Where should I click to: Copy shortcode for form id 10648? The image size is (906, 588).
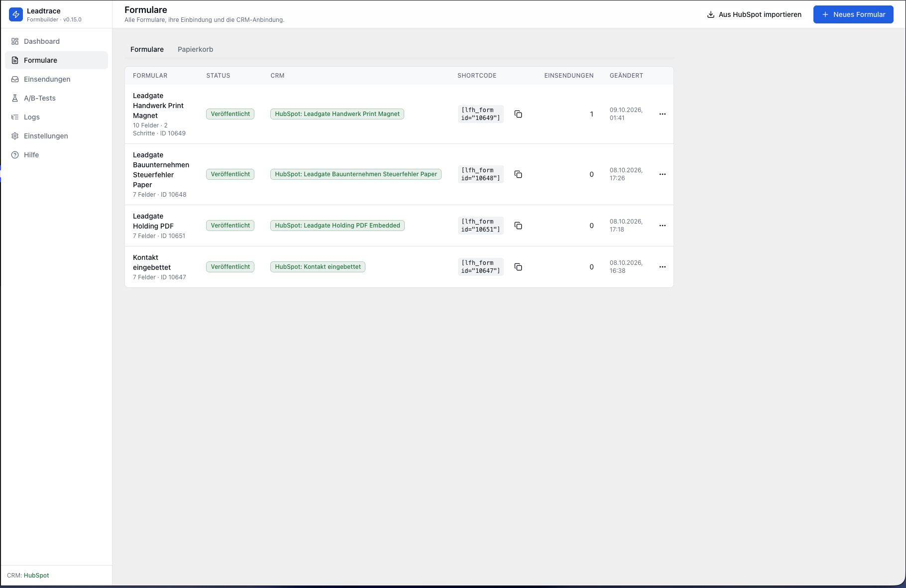518,174
